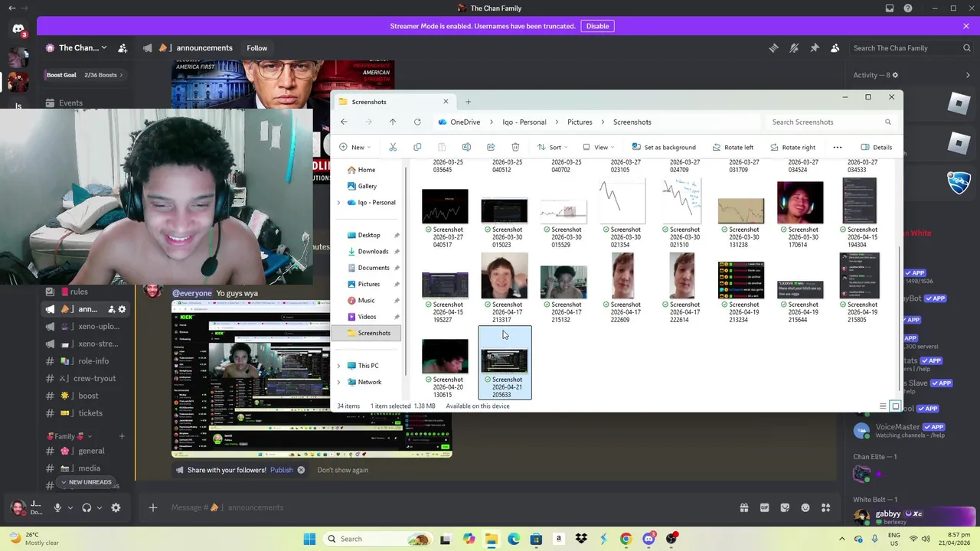Click Pictures in Explorer breadcrumb

[580, 122]
